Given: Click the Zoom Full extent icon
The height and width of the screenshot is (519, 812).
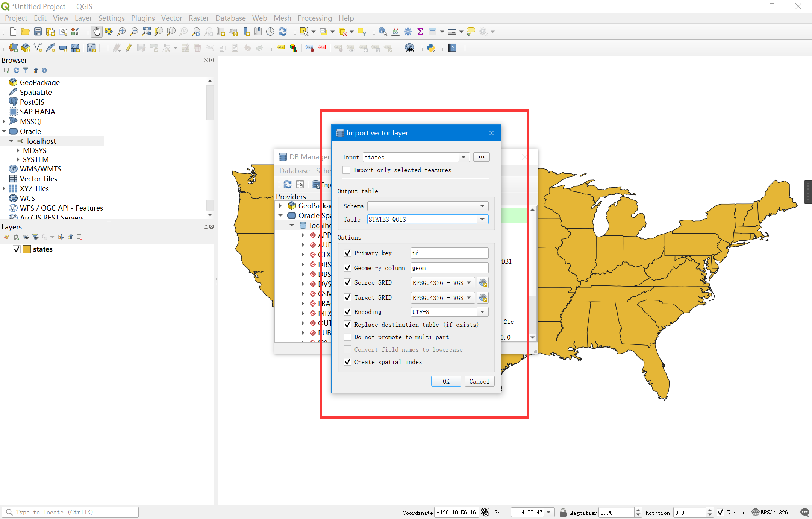Looking at the screenshot, I should click(146, 32).
